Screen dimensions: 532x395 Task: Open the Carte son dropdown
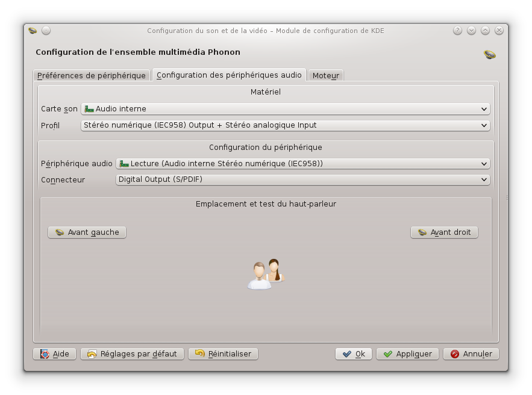pos(286,109)
